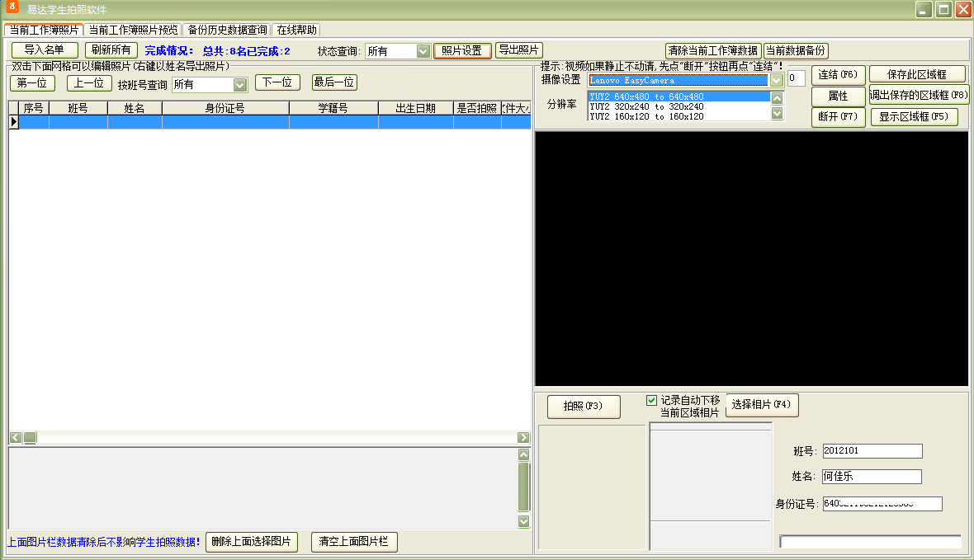Open 备份历史数据查询 tab
Viewport: 974px width, 560px height.
click(x=227, y=30)
